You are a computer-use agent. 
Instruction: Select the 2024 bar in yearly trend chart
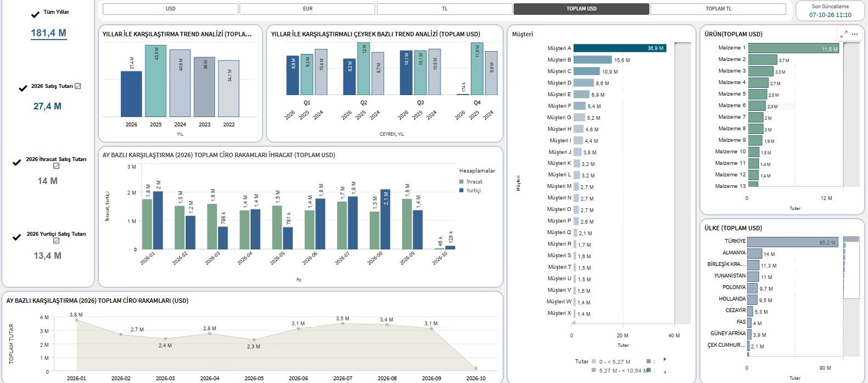click(x=180, y=83)
